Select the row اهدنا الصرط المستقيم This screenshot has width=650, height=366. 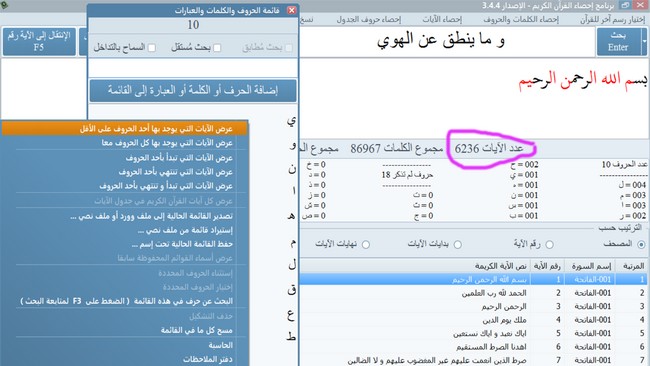pos(473,347)
